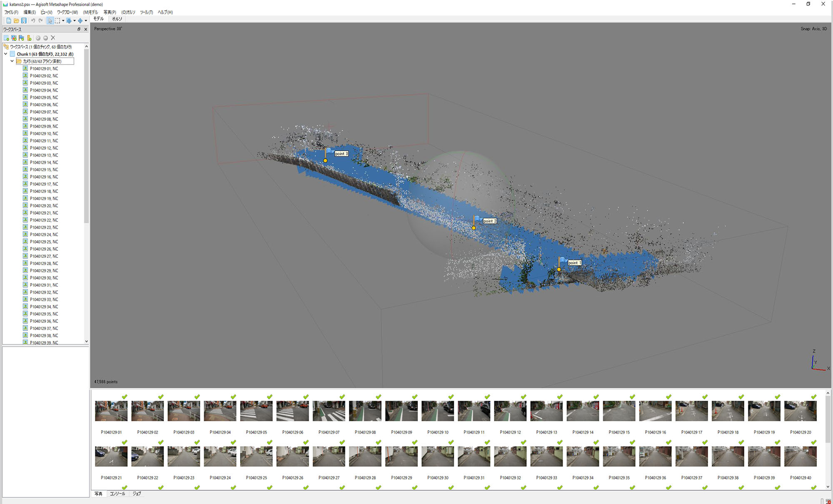
Task: Select the Chunk 1 row in Workspace
Action: (x=45, y=54)
